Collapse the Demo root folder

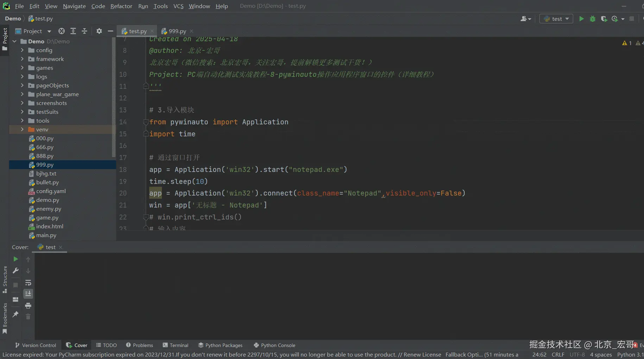[14, 41]
